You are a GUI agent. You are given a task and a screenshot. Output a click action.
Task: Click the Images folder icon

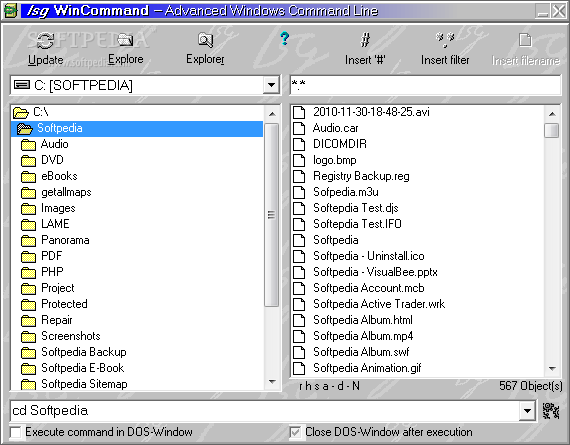click(x=28, y=209)
